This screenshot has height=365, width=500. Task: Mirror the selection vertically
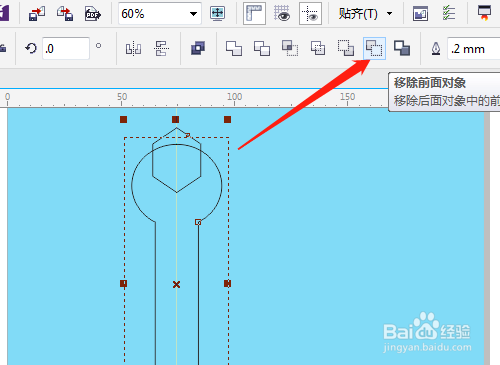coord(162,49)
